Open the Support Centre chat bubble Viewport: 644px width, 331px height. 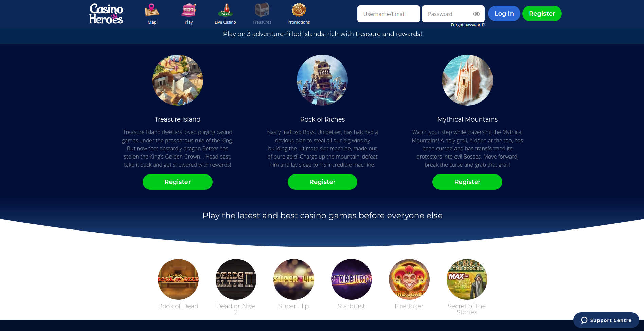click(x=606, y=320)
